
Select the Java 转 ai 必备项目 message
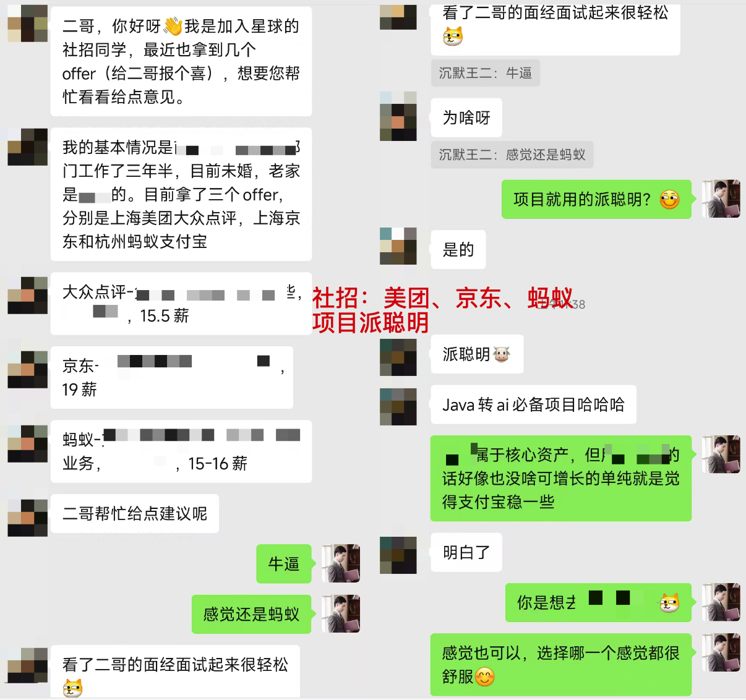(x=533, y=405)
